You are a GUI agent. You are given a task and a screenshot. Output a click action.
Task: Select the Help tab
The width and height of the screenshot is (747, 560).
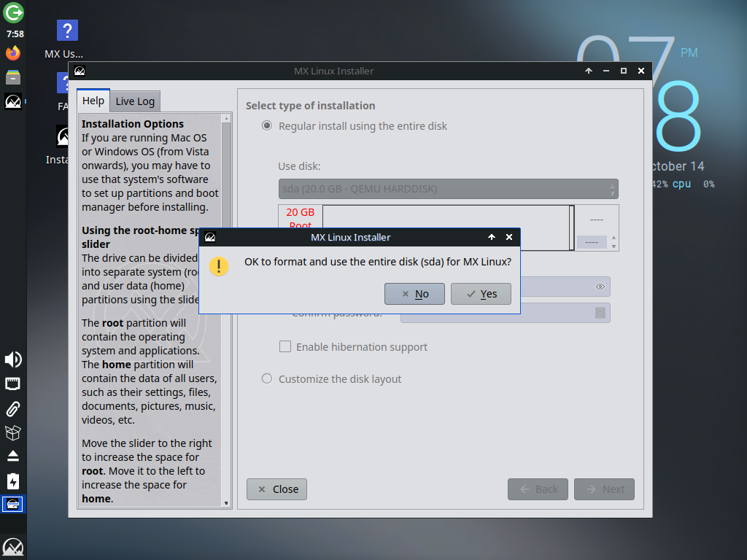click(x=93, y=101)
